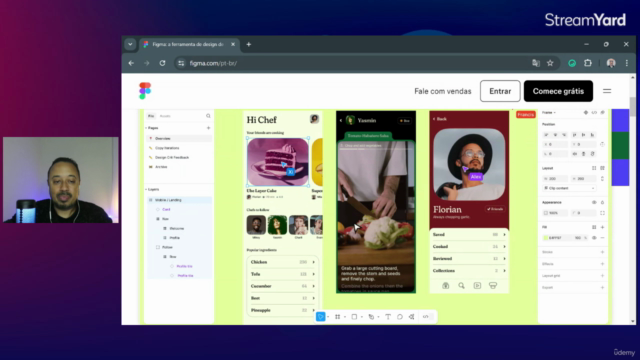Add a new page with Pages plus icon
Screen dimensions: 640x360
208,128
